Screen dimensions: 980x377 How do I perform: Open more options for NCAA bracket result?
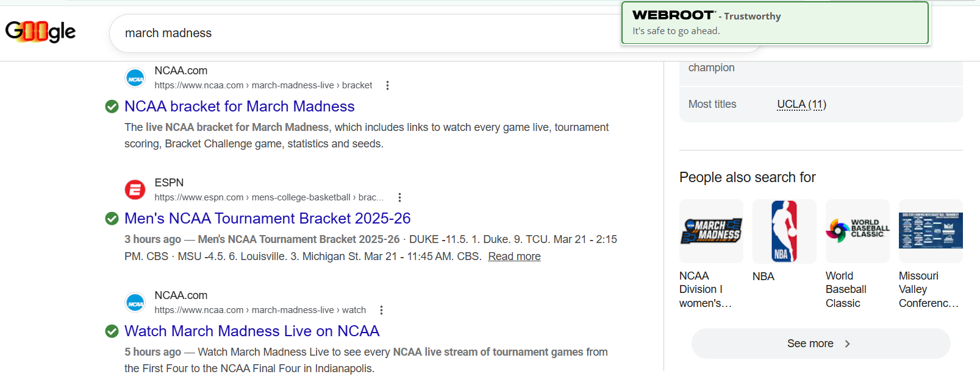387,85
